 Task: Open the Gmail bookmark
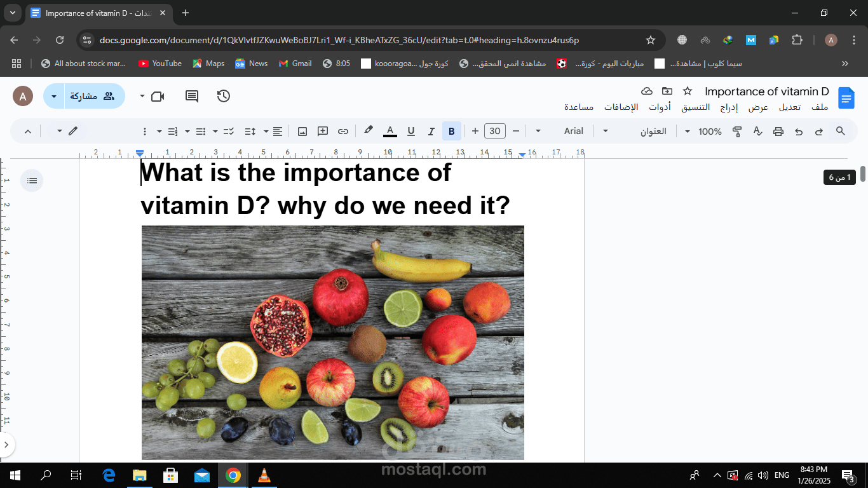[x=295, y=64]
